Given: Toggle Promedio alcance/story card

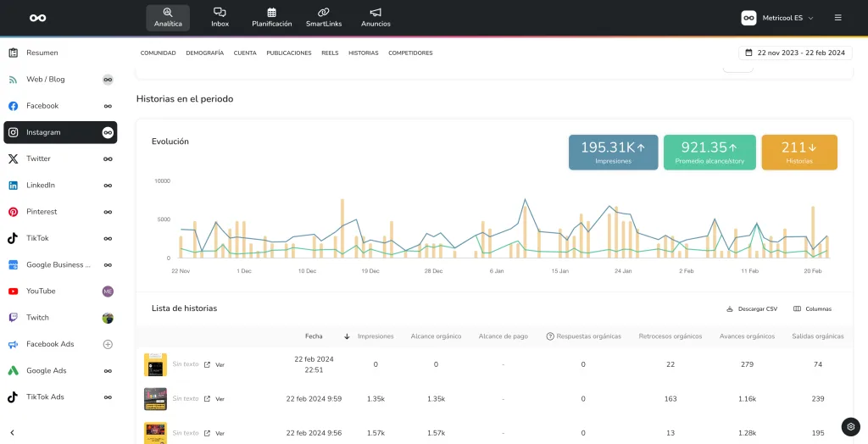Looking at the screenshot, I should (709, 153).
